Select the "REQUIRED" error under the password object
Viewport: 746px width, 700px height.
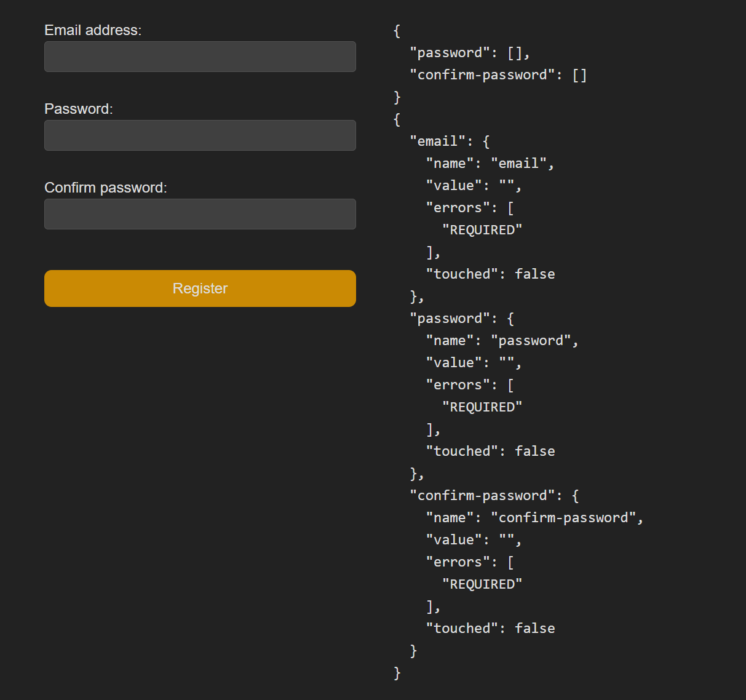pyautogui.click(x=482, y=407)
